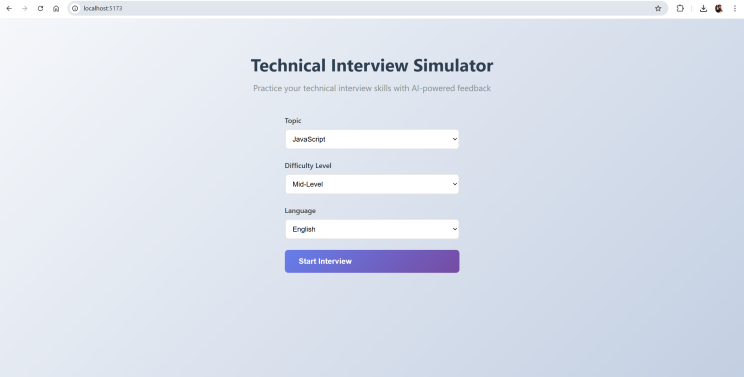Open the Topic dropdown showing JavaScript
744x377 pixels.
[x=372, y=139]
